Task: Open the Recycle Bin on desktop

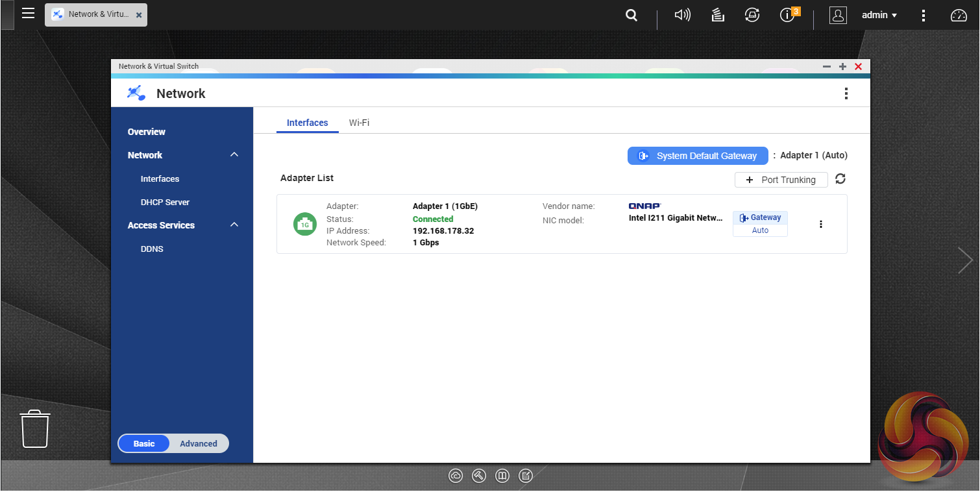Action: (x=35, y=428)
